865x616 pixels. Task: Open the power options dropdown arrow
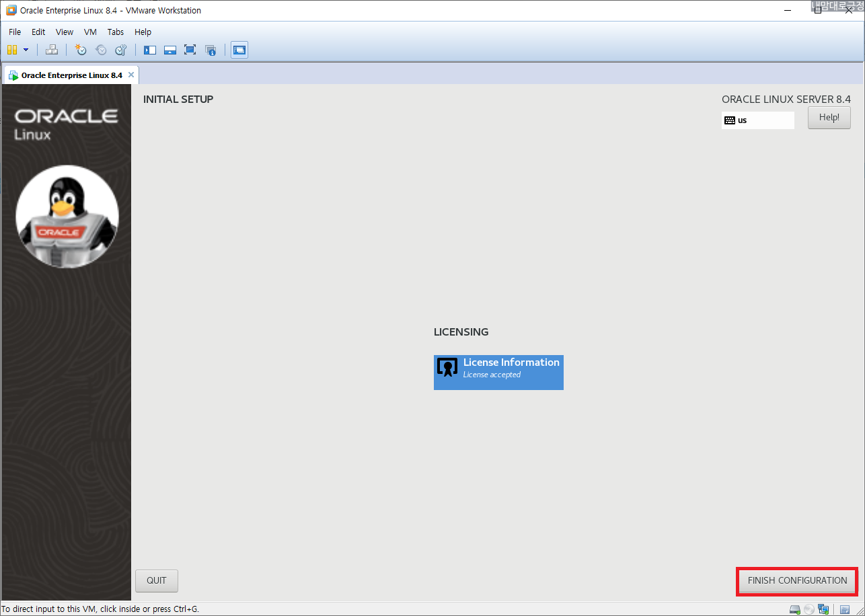[26, 50]
